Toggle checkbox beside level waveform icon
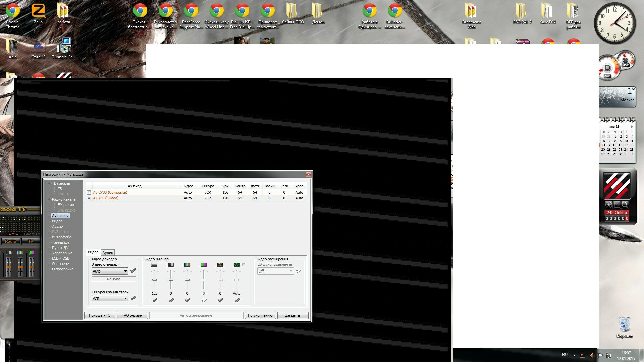The height and width of the screenshot is (362, 644). (x=244, y=265)
